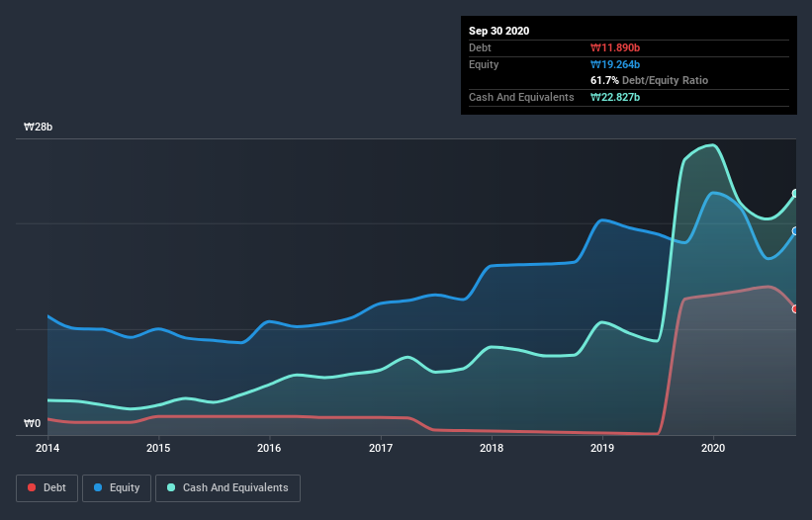Click the teal Cash endpoint marker
This screenshot has width=812, height=520.
pyautogui.click(x=795, y=194)
